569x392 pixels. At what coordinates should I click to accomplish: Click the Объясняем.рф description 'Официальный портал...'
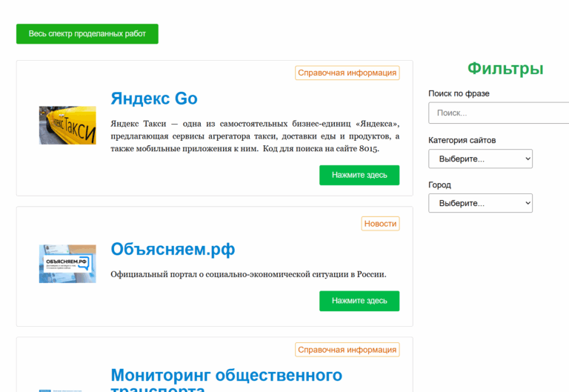(249, 274)
